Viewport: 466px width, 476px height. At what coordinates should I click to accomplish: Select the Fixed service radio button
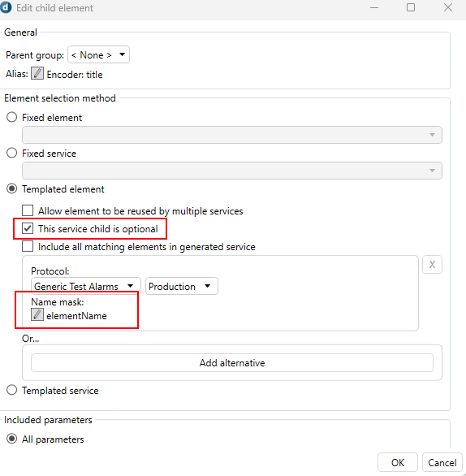click(x=12, y=153)
